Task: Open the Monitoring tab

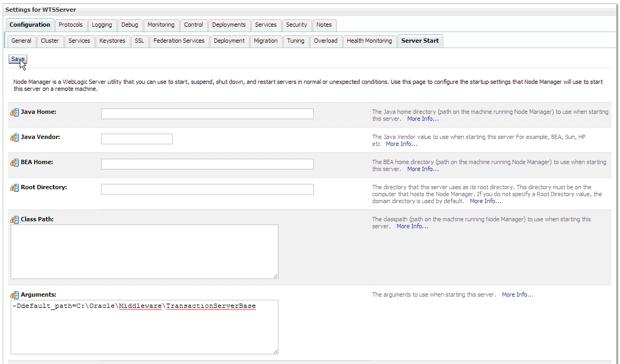Action: (x=161, y=25)
